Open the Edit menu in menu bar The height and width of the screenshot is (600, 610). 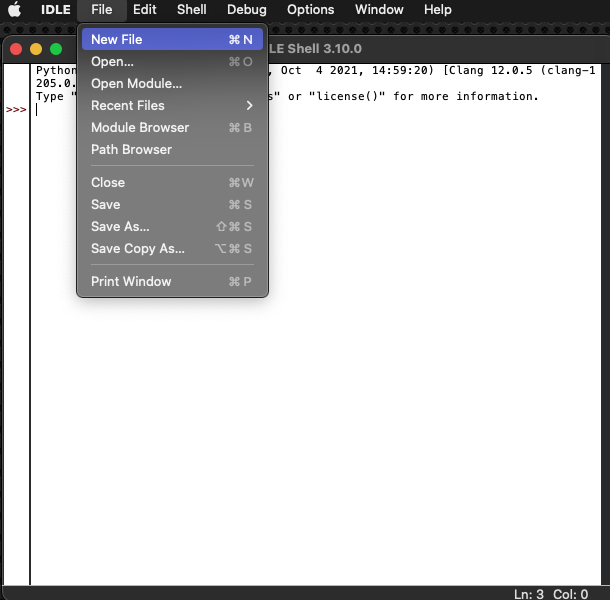coord(145,10)
